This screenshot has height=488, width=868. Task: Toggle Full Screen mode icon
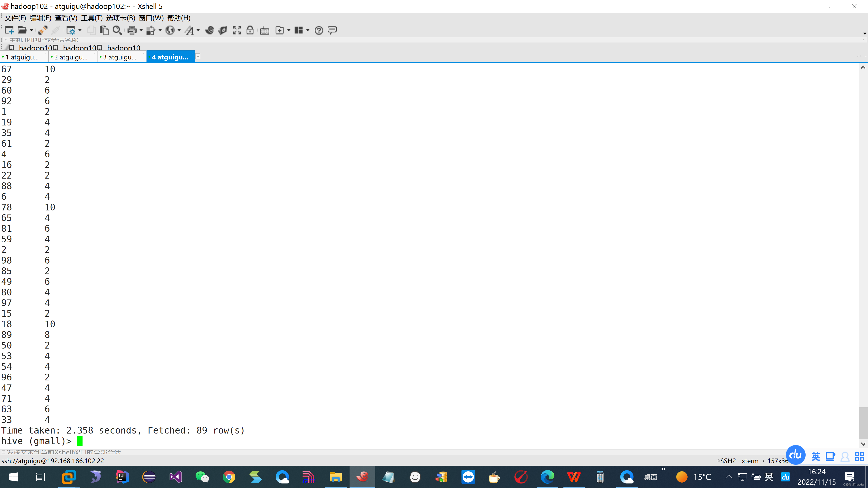[x=237, y=30]
